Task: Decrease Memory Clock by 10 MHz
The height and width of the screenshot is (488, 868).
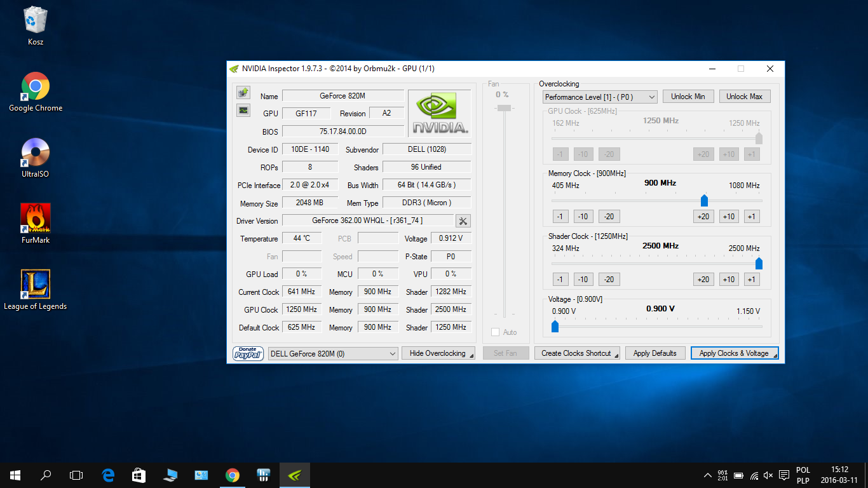Action: [583, 217]
